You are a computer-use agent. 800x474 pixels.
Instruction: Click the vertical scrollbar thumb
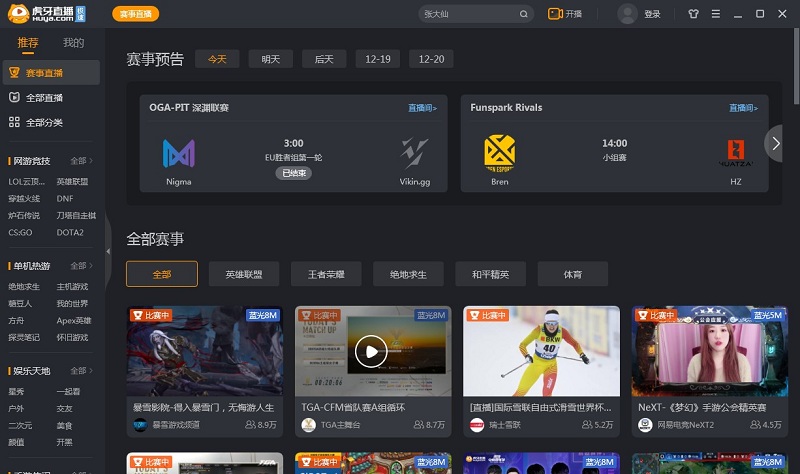point(796,66)
